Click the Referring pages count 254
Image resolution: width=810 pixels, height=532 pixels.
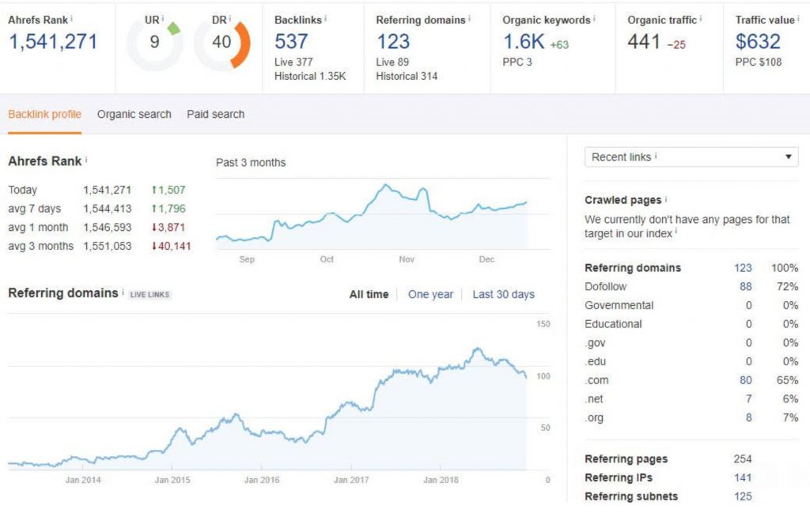(743, 459)
